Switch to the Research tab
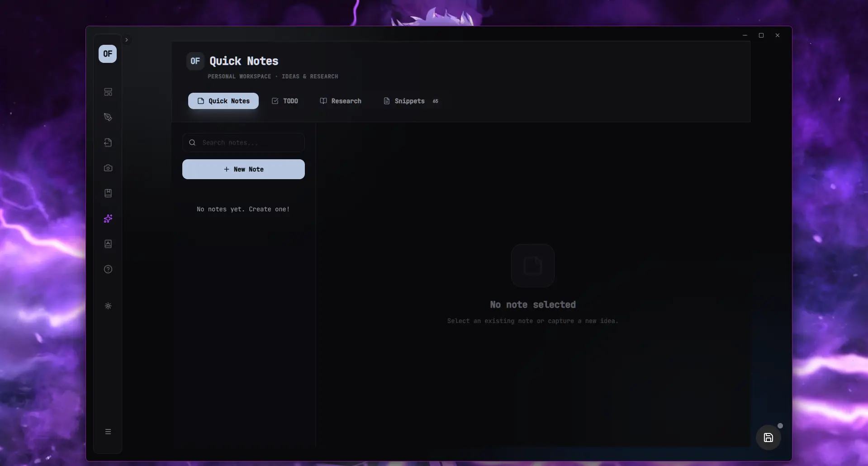 click(341, 101)
